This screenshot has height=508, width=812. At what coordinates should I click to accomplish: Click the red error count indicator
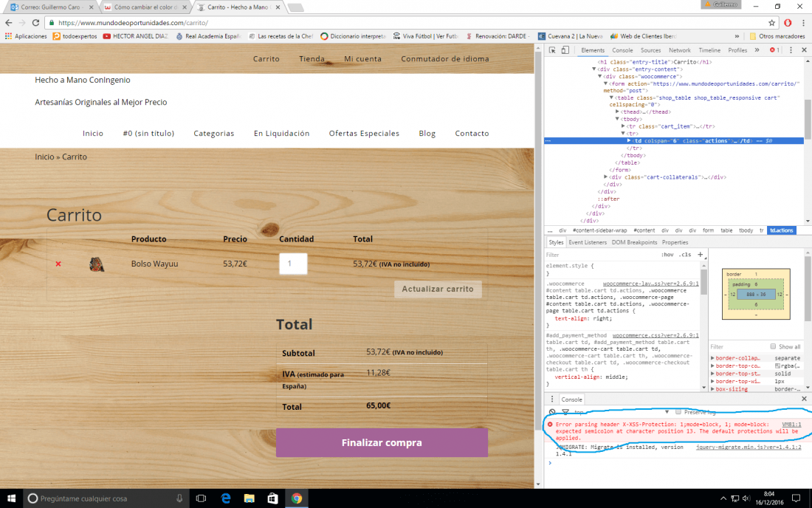(x=774, y=50)
